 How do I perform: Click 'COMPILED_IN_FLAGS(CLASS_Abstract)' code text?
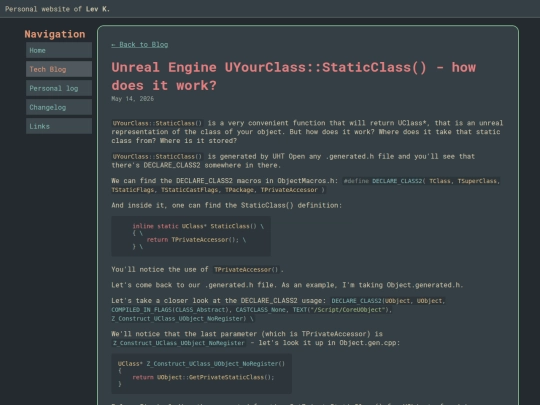(x=170, y=310)
